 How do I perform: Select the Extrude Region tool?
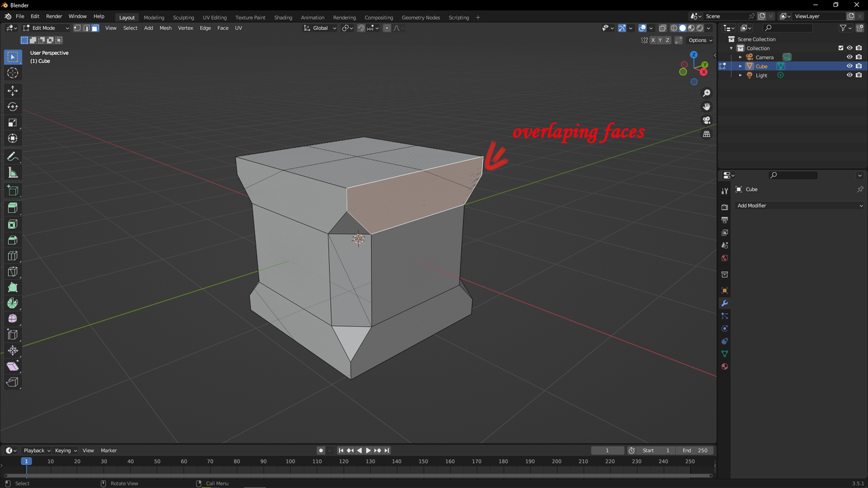(x=12, y=208)
